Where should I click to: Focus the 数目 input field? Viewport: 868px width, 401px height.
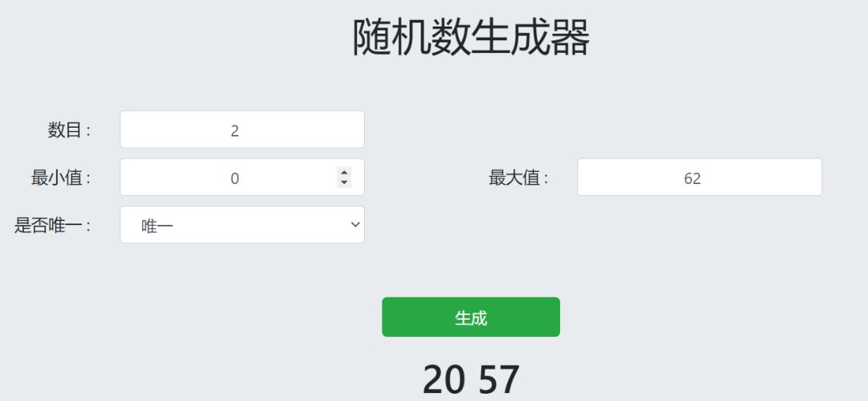click(x=242, y=130)
